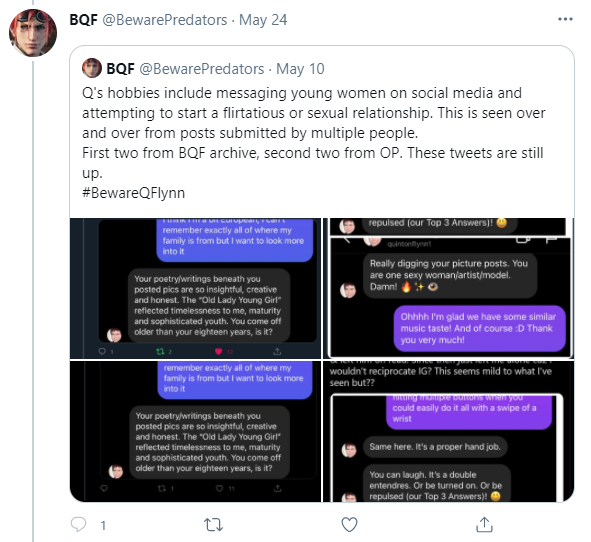
Task: Open the three-dot more options menu
Action: [x=565, y=19]
